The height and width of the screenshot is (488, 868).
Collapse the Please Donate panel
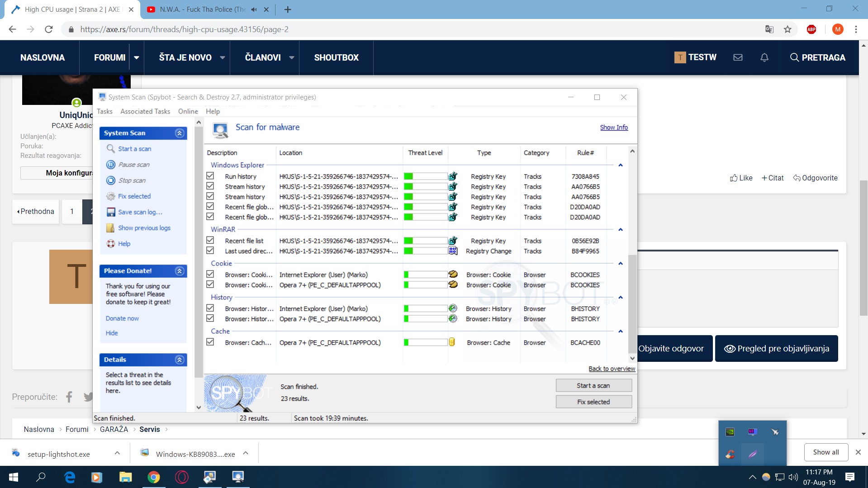pos(180,271)
